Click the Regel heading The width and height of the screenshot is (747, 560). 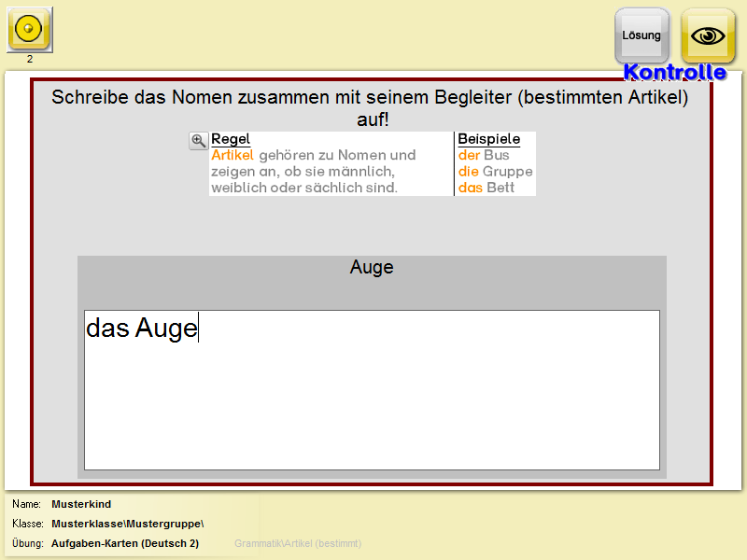point(231,139)
